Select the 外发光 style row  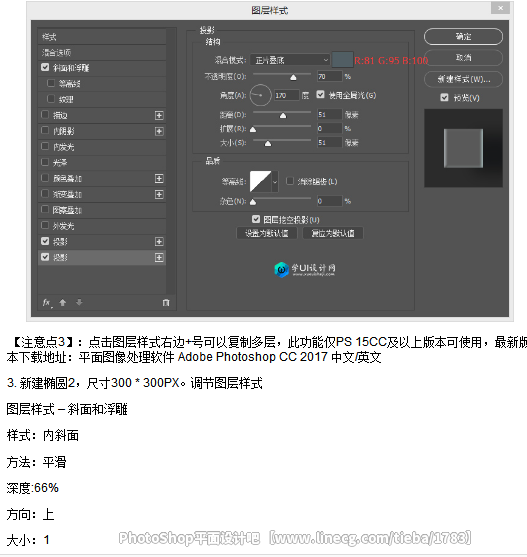click(x=102, y=226)
